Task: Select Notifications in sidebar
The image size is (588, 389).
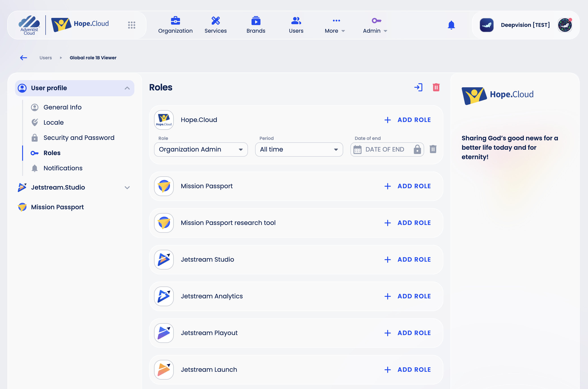Action: (x=63, y=168)
